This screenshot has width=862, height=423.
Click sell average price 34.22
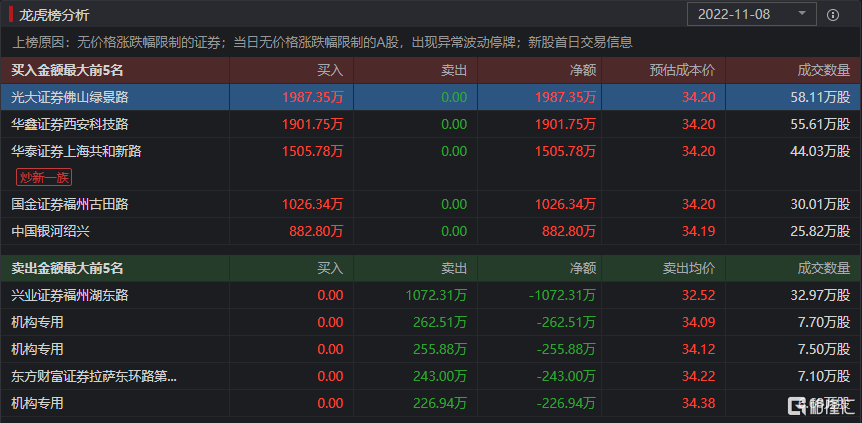click(x=699, y=376)
